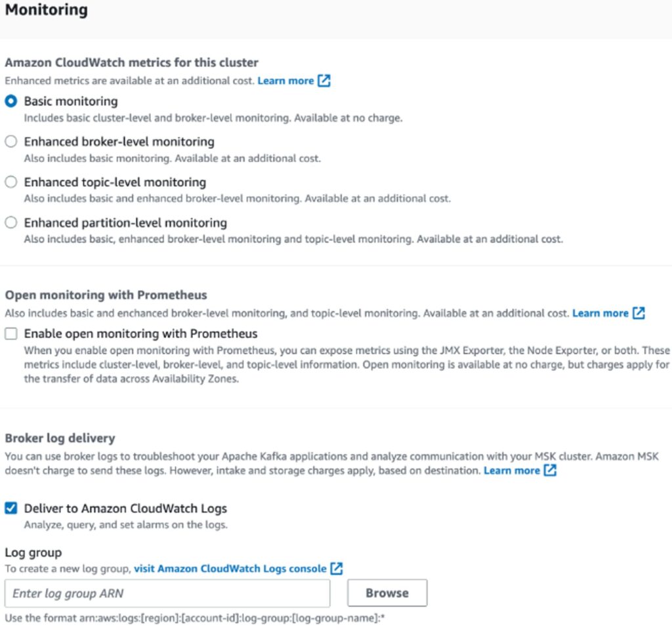
Task: Click Learn more link for enhanced metrics
Action: (285, 81)
